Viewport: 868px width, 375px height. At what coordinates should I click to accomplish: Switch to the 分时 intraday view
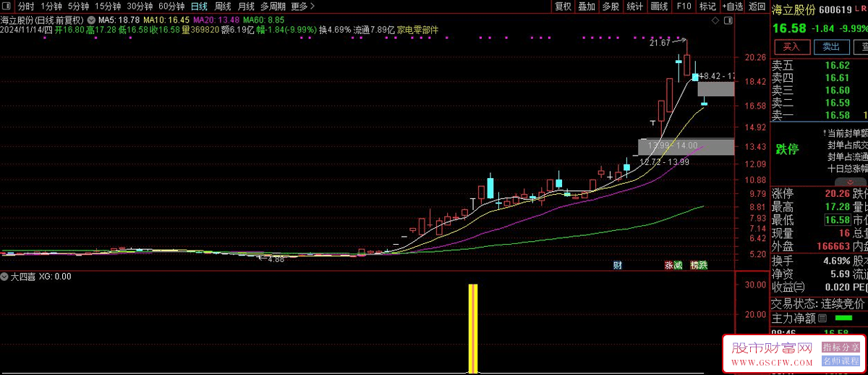26,7
